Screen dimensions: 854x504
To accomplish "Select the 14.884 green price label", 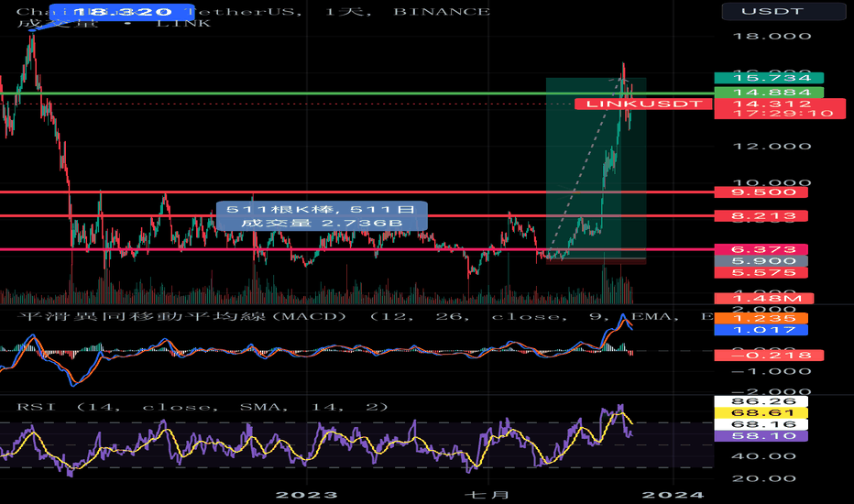I will click(x=769, y=93).
